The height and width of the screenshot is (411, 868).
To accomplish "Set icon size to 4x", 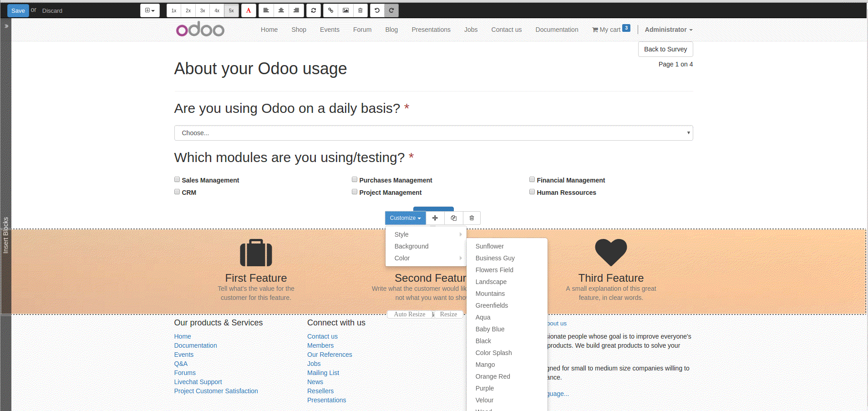I will (x=217, y=10).
